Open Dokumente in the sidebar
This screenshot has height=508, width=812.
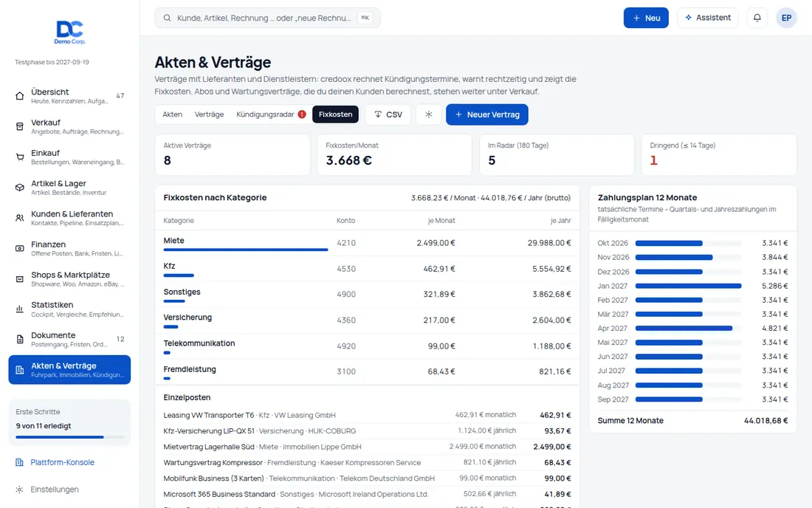tap(69, 340)
